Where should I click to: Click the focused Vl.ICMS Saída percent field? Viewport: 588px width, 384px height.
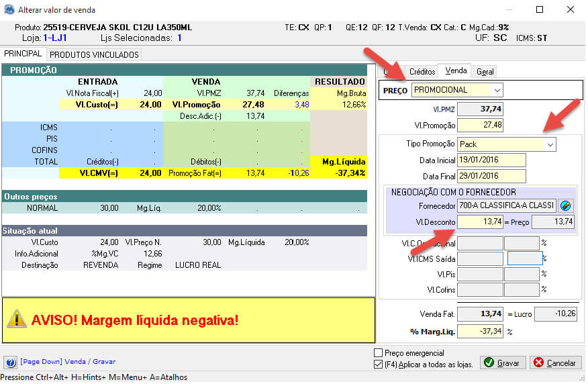click(525, 258)
